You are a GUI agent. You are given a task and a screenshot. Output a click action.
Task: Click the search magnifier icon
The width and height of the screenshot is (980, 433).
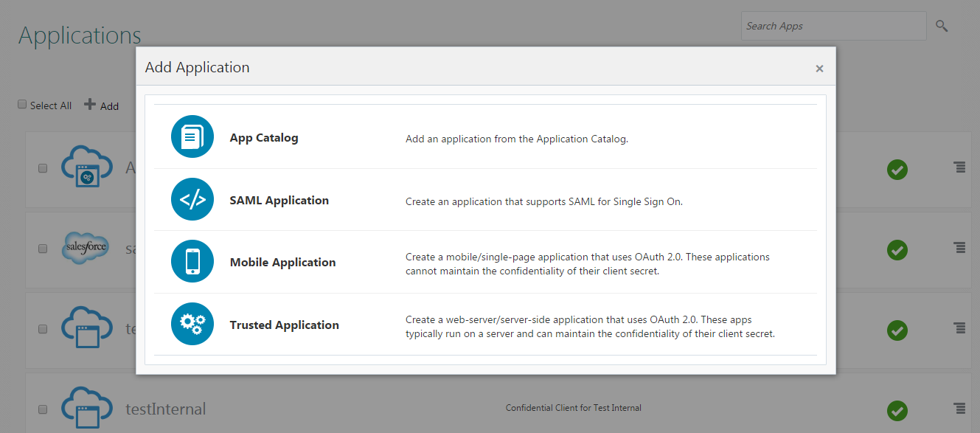pos(942,25)
